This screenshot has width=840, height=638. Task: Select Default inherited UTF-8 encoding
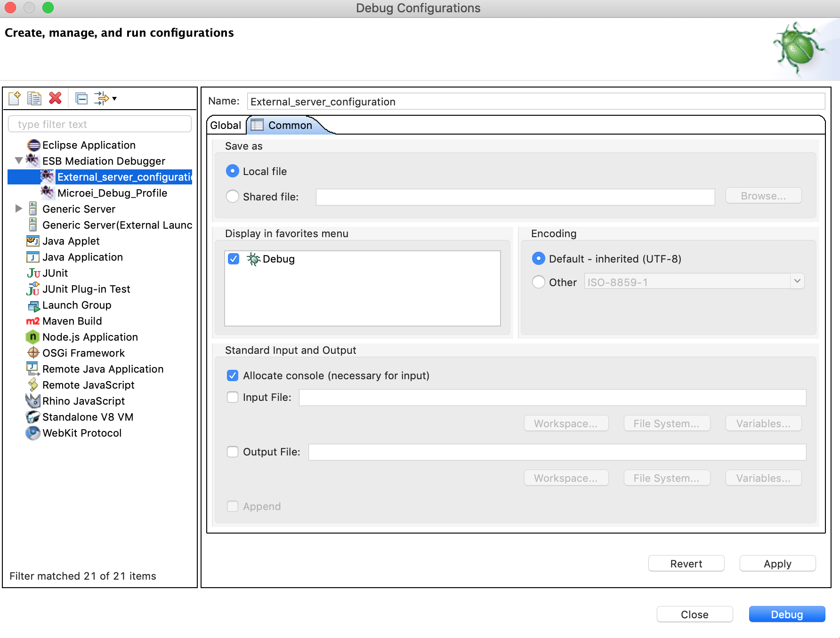coord(538,258)
